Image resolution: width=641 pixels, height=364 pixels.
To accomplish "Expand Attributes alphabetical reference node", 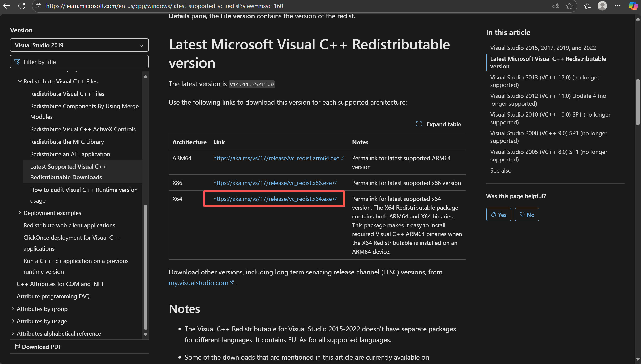I will tap(13, 334).
